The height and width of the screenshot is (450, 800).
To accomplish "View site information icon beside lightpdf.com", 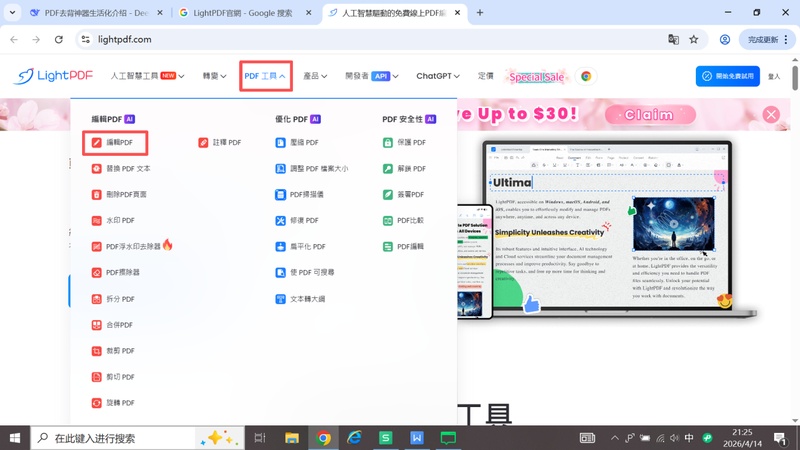I will 86,39.
